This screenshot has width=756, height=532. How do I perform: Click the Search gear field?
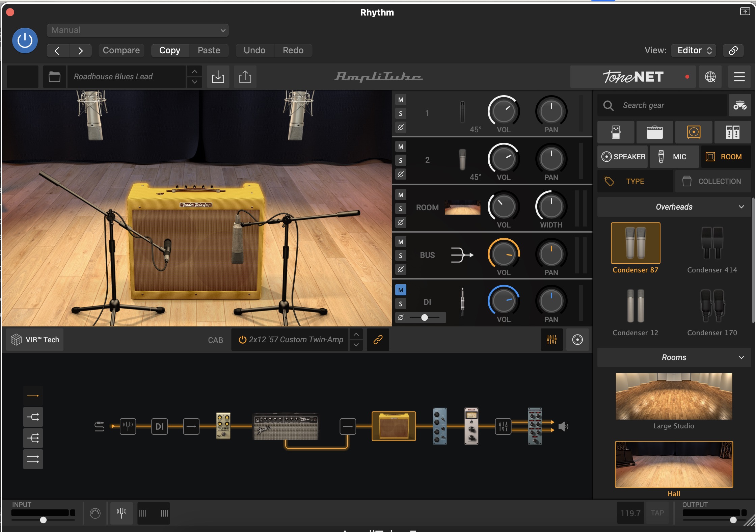point(662,106)
